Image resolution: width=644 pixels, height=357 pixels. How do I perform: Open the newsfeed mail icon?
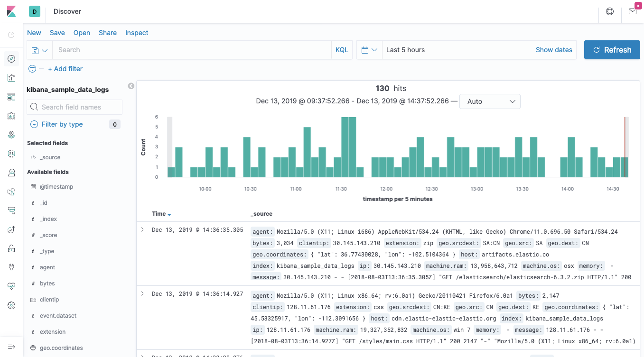point(632,11)
